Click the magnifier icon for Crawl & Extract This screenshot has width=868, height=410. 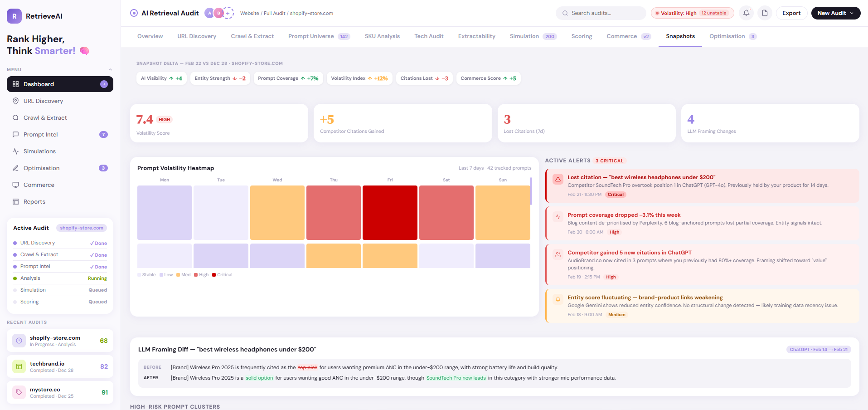click(16, 117)
